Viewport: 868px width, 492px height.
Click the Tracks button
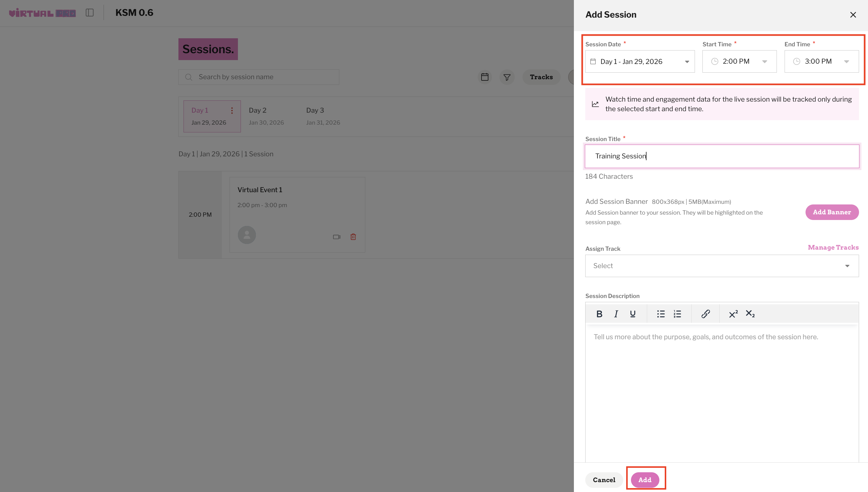pyautogui.click(x=541, y=77)
